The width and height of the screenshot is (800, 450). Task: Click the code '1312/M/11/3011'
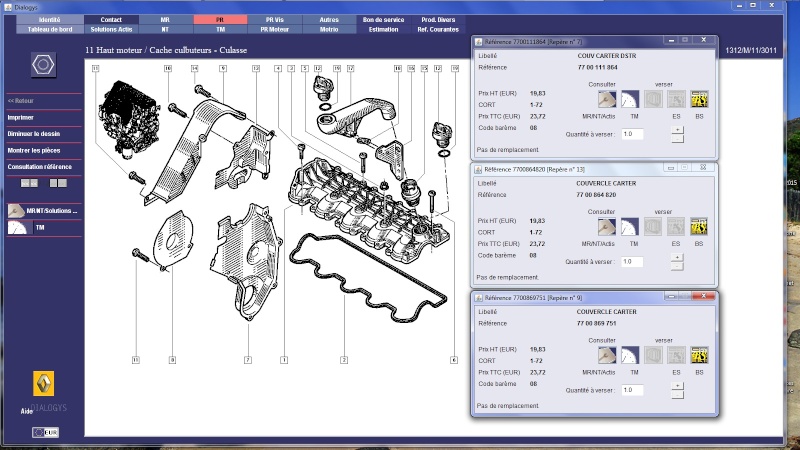(751, 50)
